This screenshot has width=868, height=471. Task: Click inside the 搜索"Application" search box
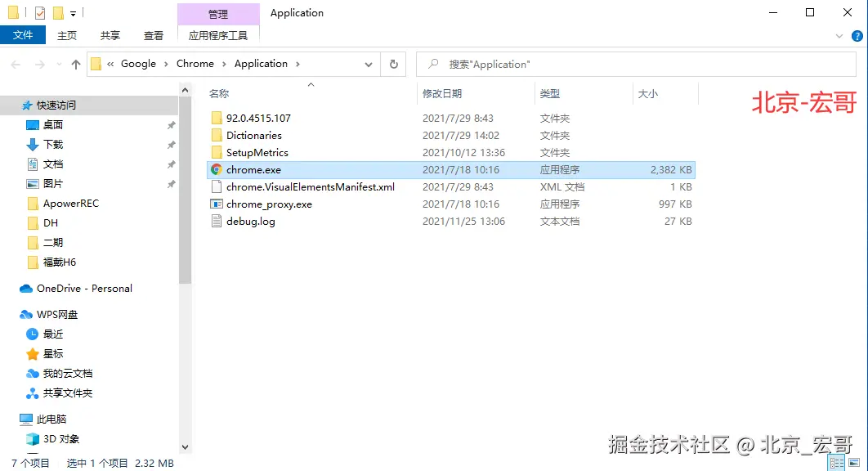636,65
